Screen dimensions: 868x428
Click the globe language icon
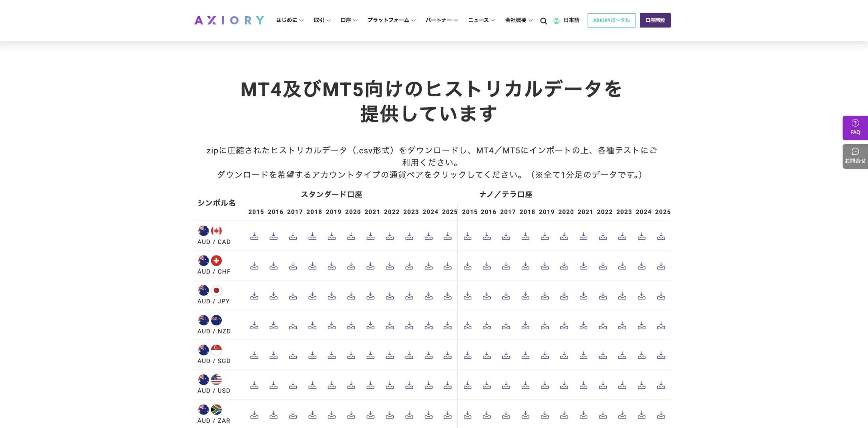click(x=556, y=21)
